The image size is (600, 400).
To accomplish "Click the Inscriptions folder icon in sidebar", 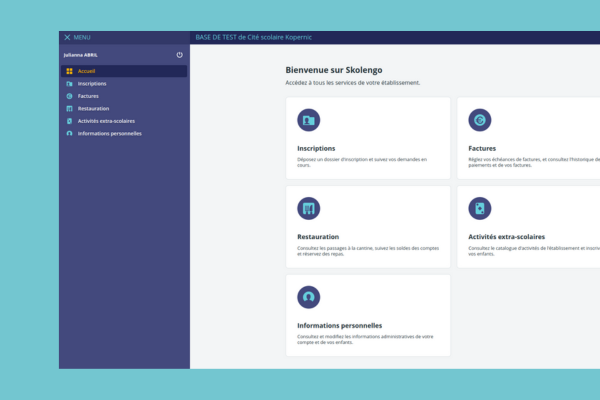I will 69,84.
